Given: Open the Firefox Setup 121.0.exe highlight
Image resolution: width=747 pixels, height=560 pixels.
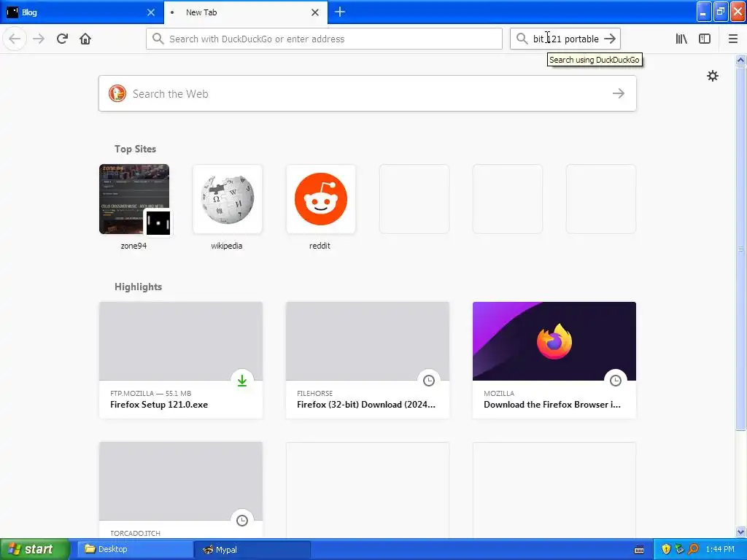Looking at the screenshot, I should tap(181, 360).
